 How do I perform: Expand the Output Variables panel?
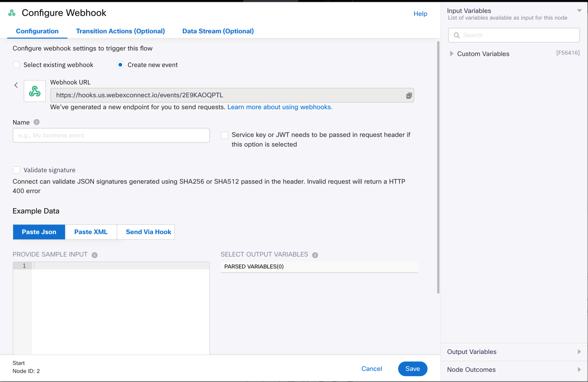pos(579,352)
